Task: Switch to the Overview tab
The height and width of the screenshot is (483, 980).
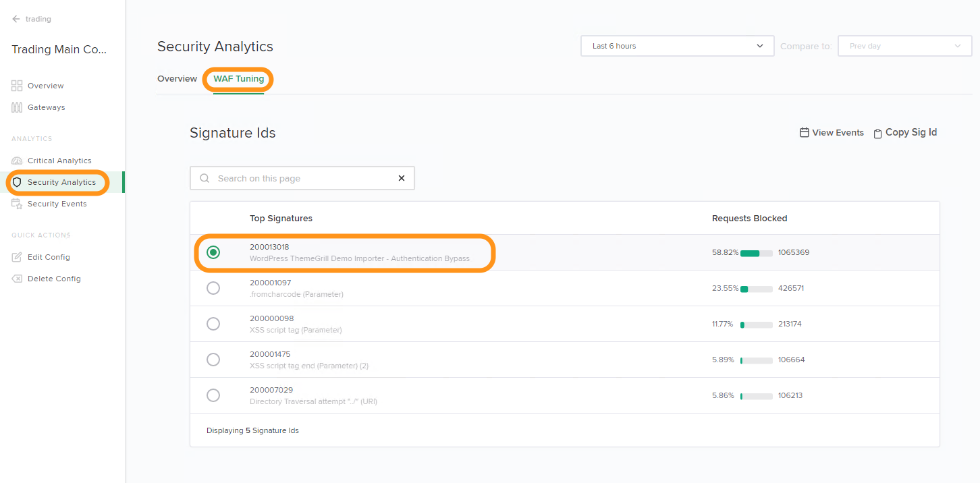Action: (x=177, y=79)
